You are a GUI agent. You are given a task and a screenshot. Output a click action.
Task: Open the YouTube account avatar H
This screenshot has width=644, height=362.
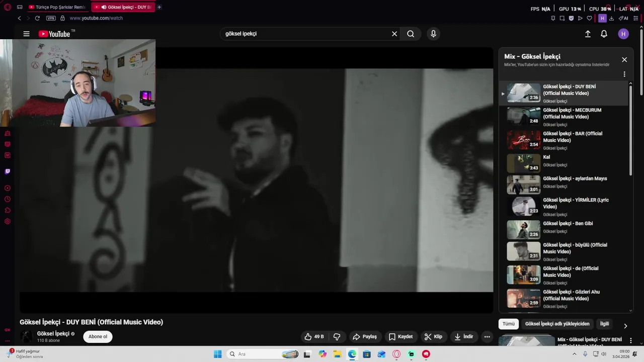pos(623,34)
